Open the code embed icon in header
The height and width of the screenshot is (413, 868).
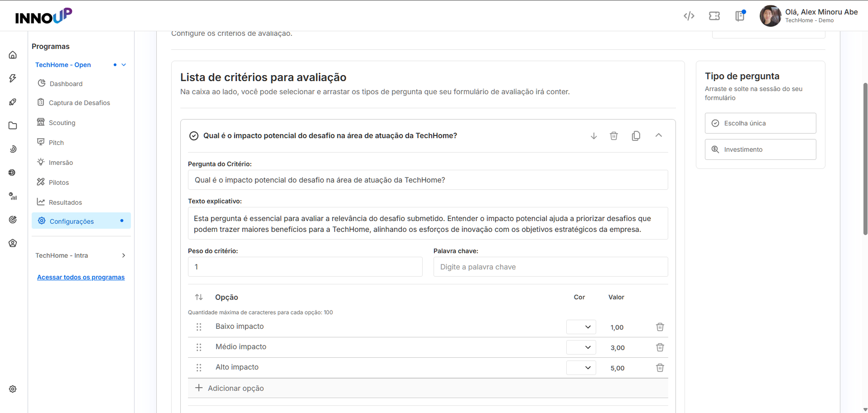pos(689,16)
